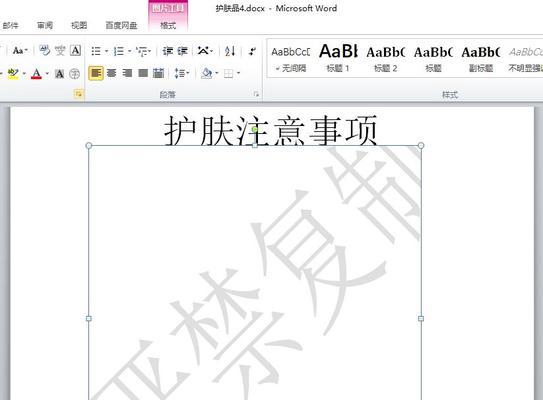Open the Change Case (Aa) menu
The height and width of the screenshot is (400, 543).
point(20,51)
